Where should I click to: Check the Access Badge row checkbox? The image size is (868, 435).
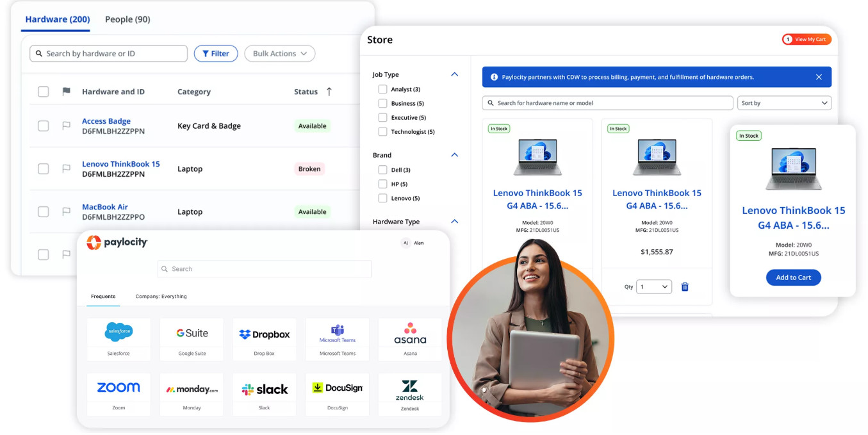(x=44, y=126)
